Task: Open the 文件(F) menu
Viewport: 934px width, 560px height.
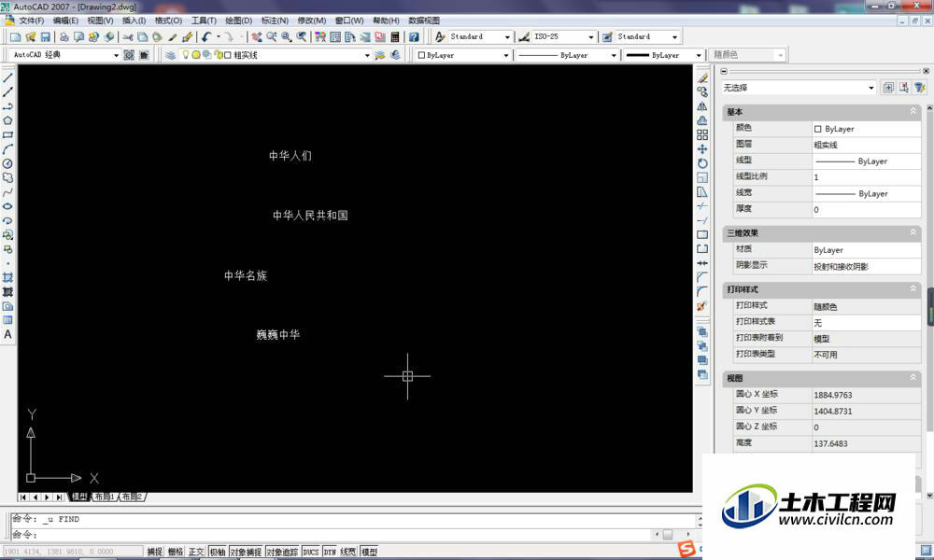Action: 32,21
